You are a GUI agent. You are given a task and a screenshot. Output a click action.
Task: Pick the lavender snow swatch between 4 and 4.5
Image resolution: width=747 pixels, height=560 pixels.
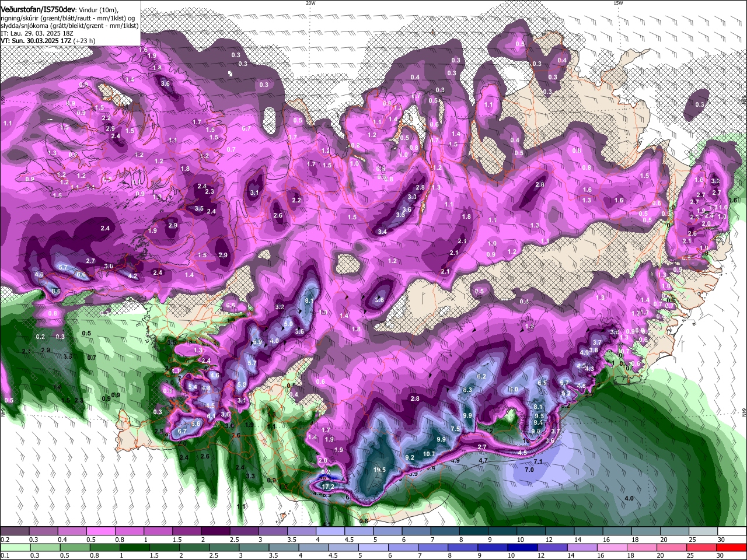coord(330,531)
